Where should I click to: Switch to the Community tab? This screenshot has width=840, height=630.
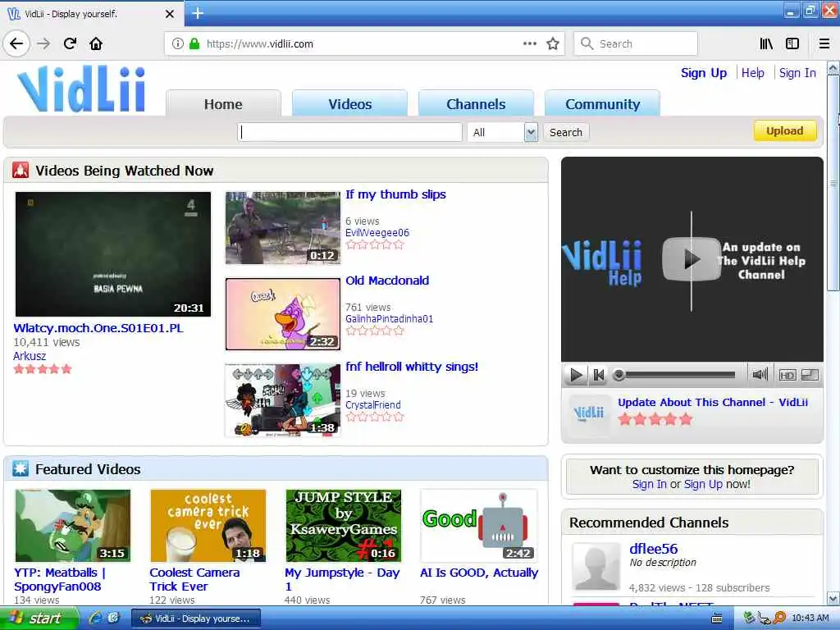tap(602, 104)
